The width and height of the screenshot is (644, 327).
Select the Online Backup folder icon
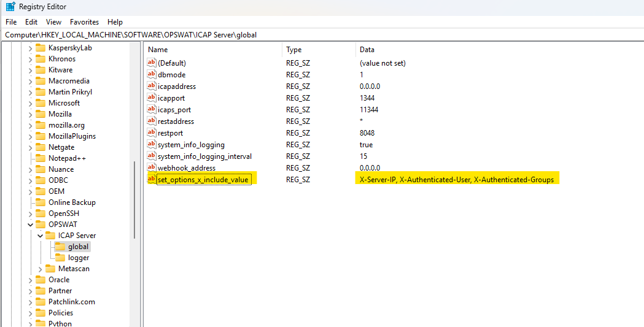click(41, 202)
